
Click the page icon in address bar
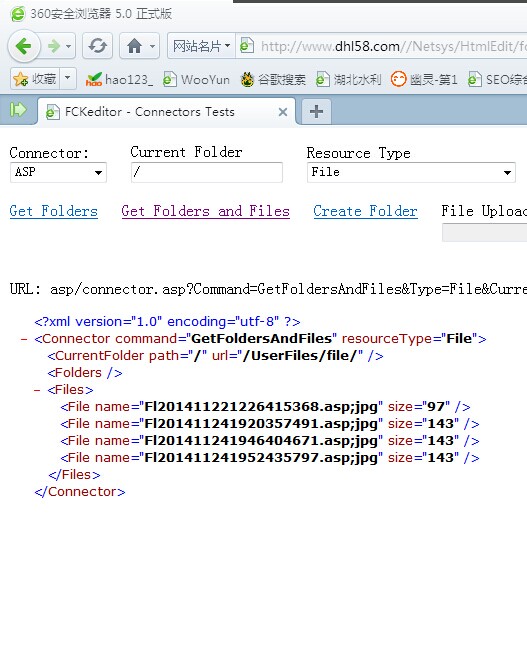[x=246, y=45]
